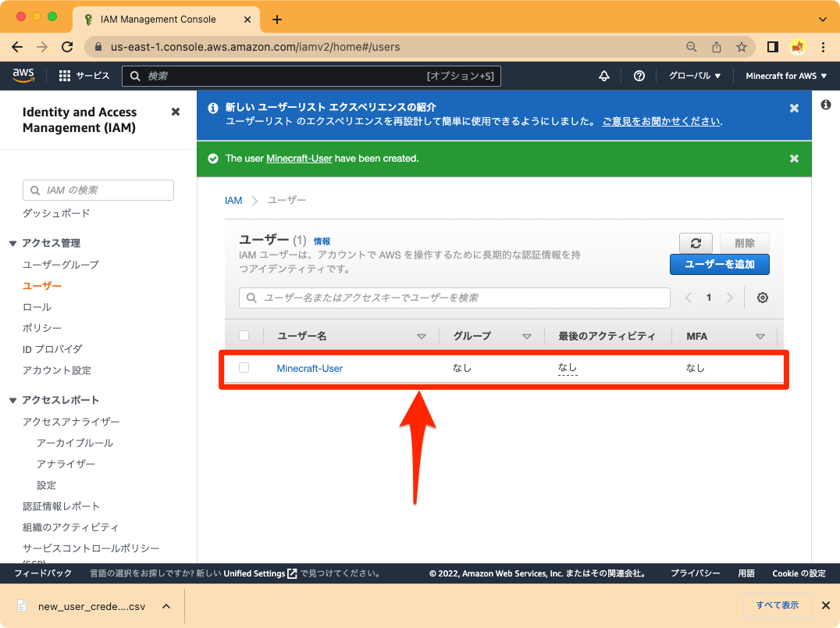Toggle the select-all checkbox in the table header
Viewport: 840px width, 628px height.
tap(244, 335)
